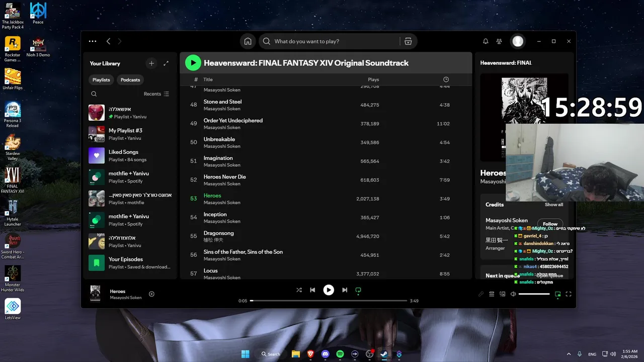Open the Masayoshi Soken link under Inception
Viewport: 644px width, 362px height.
222,221
